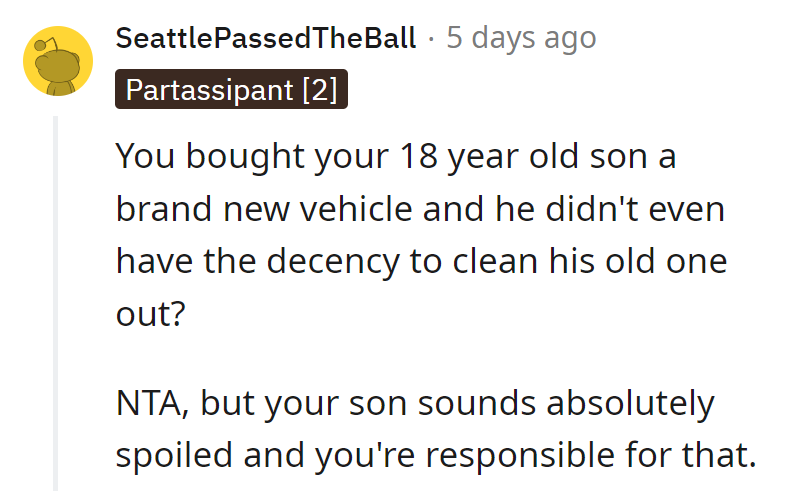Click the number "[2]" inside the flair
Image resolution: width=786 pixels, height=491 pixels.
pyautogui.click(x=320, y=90)
